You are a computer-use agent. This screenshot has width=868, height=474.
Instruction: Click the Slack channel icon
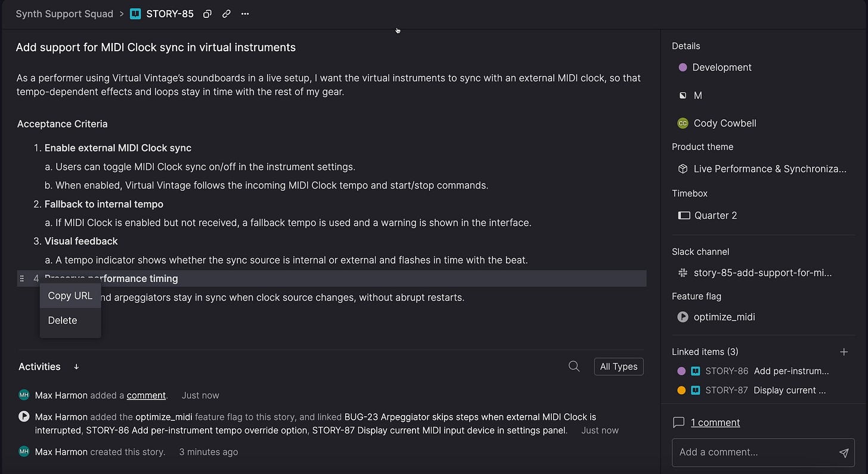pyautogui.click(x=683, y=273)
